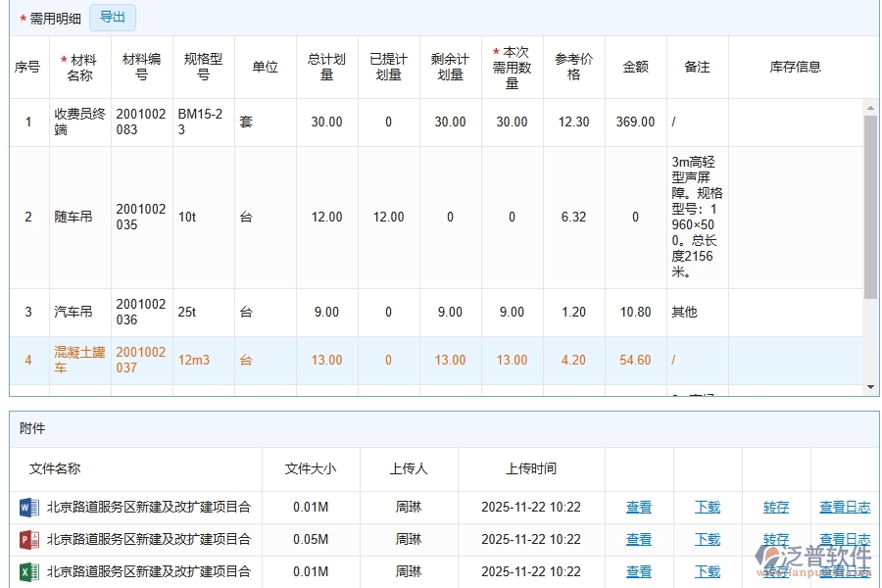Screen dimensions: 882x588
Task: Click the Excel attachment file icon
Action: 27,572
